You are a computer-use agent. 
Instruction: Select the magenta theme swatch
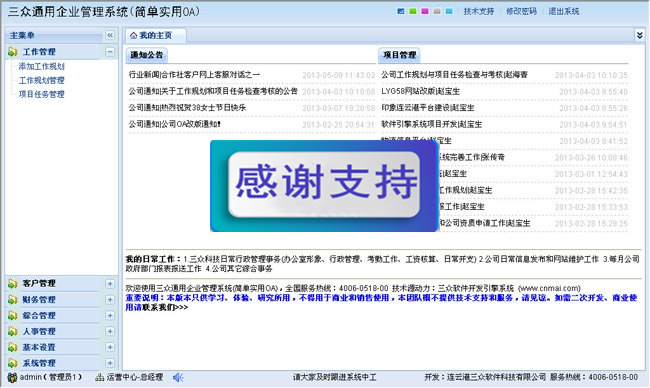pos(424,12)
